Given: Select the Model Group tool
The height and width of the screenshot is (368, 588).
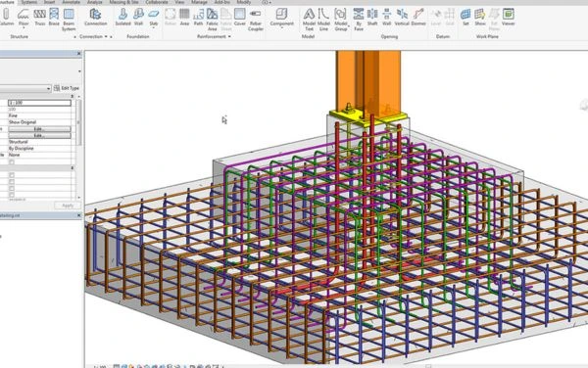Looking at the screenshot, I should 340,20.
